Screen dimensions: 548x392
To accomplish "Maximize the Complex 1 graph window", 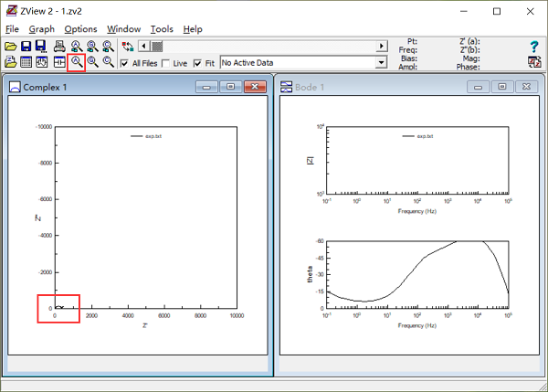I will tap(230, 87).
